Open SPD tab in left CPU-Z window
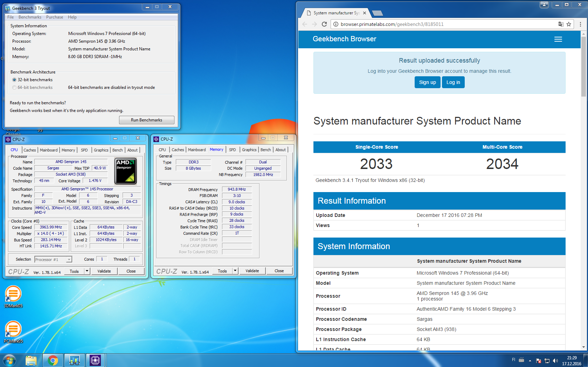 click(x=84, y=150)
